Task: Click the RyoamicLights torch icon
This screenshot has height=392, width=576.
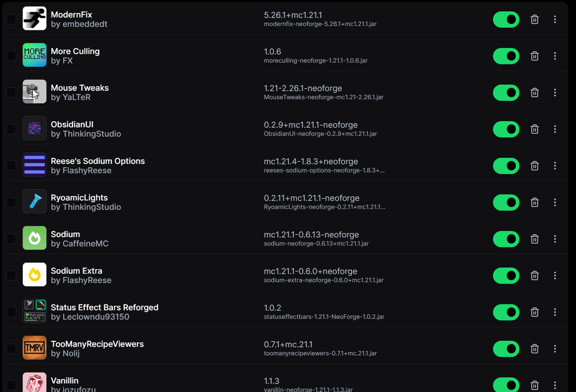Action: 35,202
